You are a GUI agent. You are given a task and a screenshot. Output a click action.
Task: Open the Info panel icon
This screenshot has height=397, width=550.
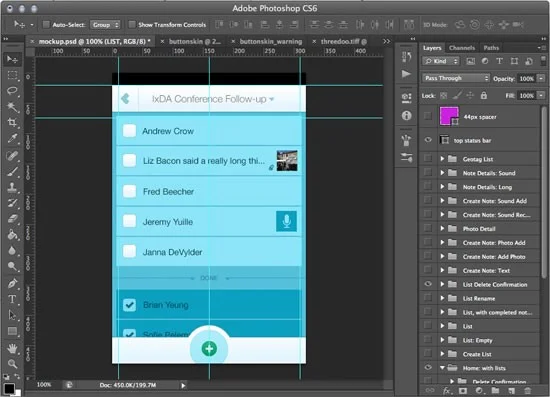coord(407,115)
